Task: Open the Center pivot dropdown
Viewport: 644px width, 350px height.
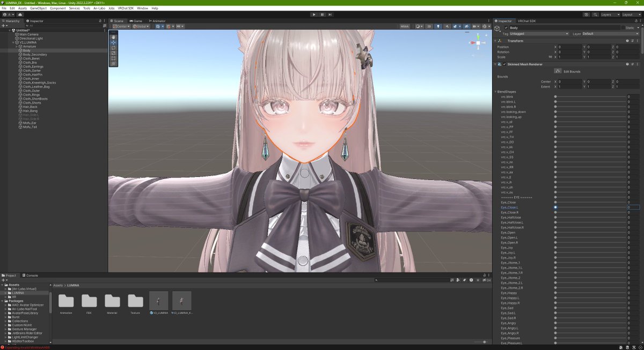Action: (120, 26)
